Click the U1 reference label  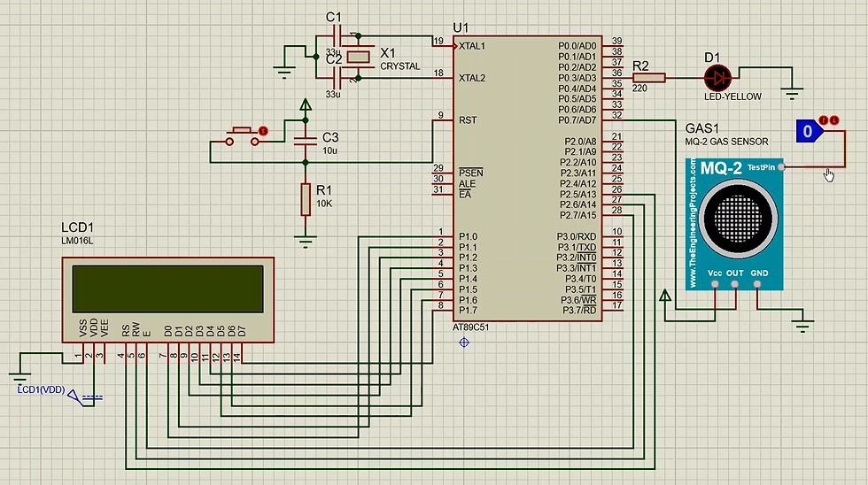tap(461, 27)
